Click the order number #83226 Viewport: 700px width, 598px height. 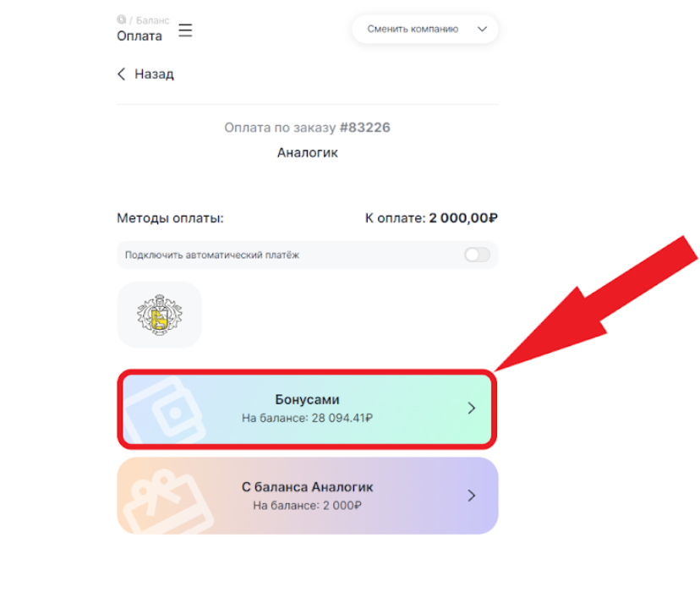click(364, 128)
